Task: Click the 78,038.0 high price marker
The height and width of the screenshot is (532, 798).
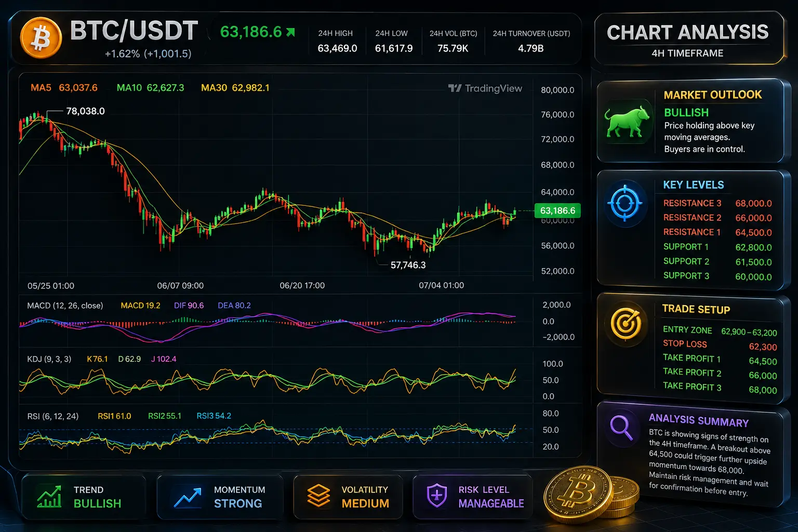Action: 85,111
